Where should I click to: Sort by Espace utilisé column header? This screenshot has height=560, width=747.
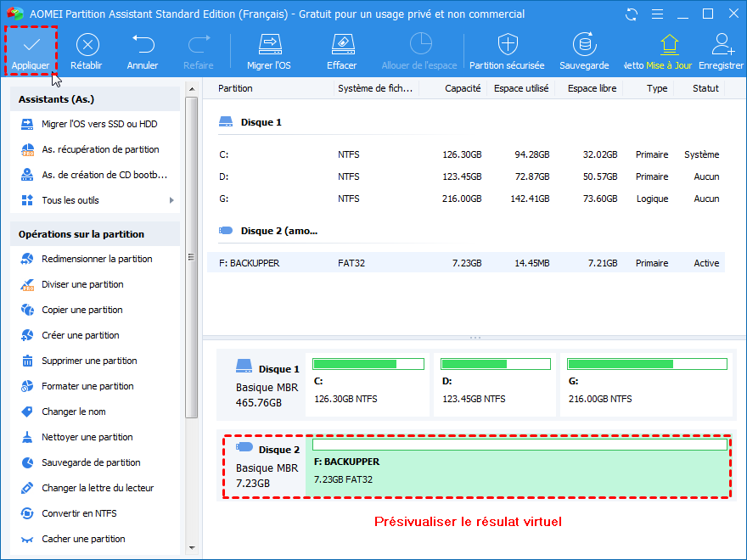pos(520,88)
